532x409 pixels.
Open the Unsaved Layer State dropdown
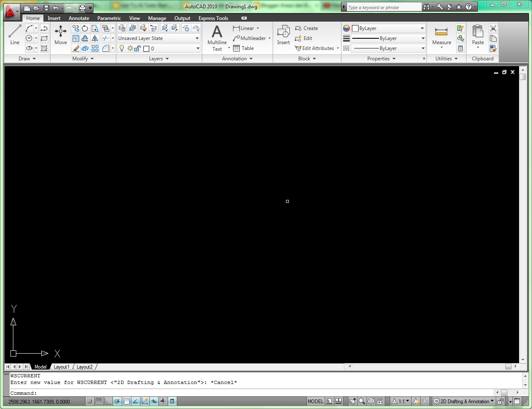[159, 38]
